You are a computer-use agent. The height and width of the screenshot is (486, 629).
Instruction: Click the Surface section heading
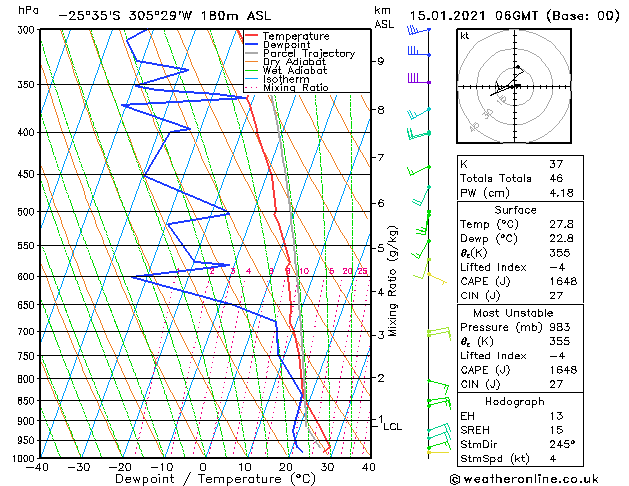515,210
